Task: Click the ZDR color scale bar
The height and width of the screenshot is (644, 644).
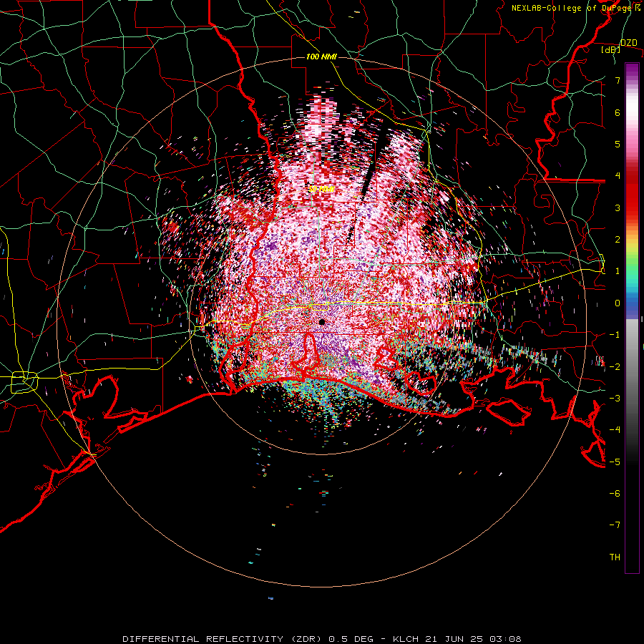Action: (x=632, y=318)
